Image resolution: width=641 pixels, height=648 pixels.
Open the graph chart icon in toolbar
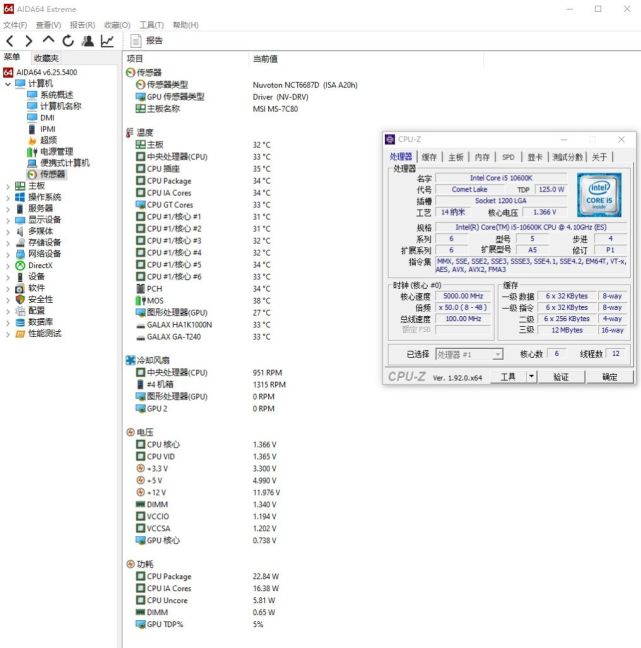[x=107, y=41]
